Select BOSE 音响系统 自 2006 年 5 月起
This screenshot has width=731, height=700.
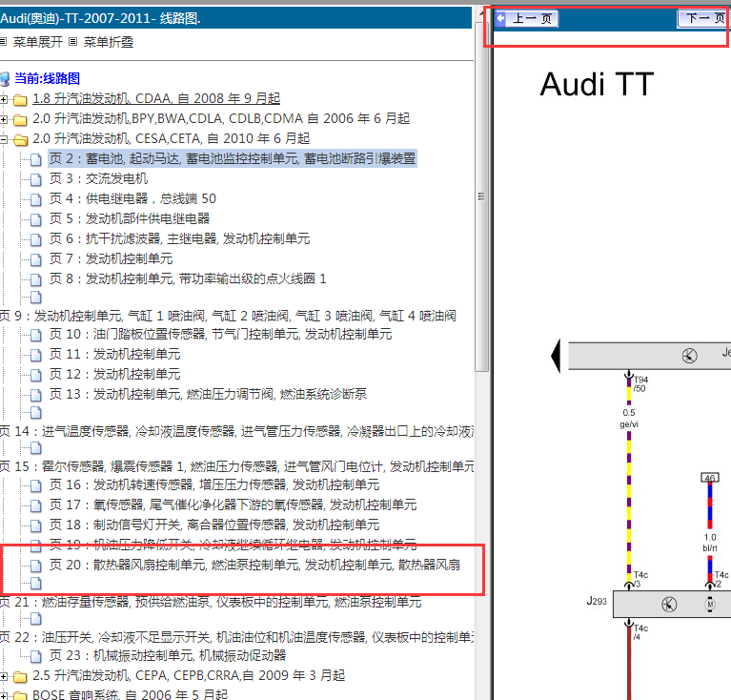(130, 694)
